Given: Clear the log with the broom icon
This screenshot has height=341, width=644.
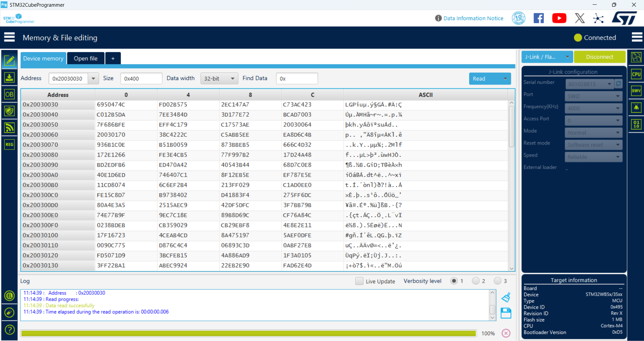Looking at the screenshot, I should (506, 297).
